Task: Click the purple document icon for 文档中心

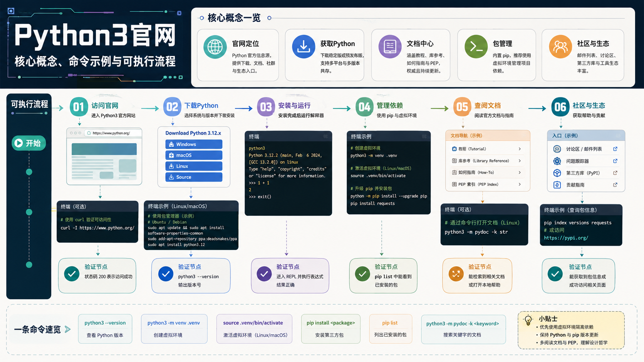Action: tap(390, 47)
